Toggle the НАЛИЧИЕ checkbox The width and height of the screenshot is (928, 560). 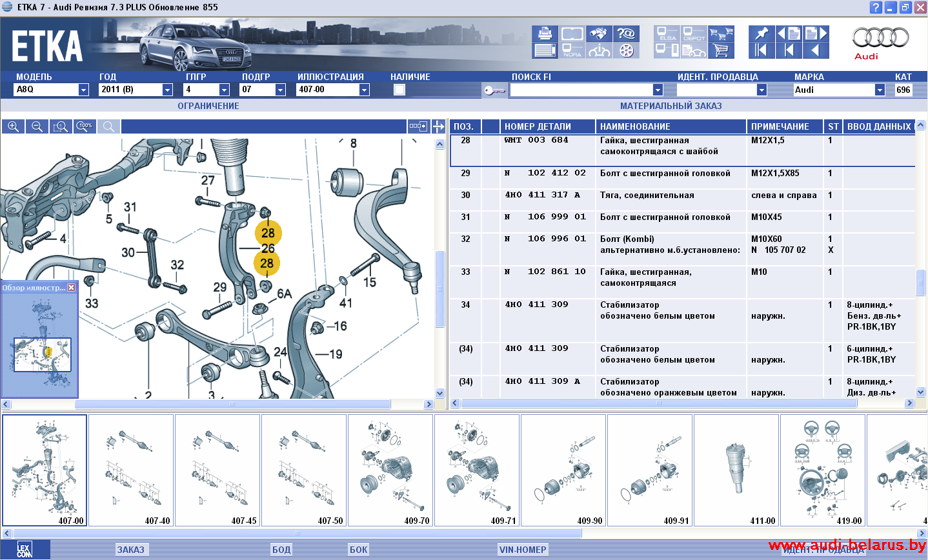coord(399,90)
